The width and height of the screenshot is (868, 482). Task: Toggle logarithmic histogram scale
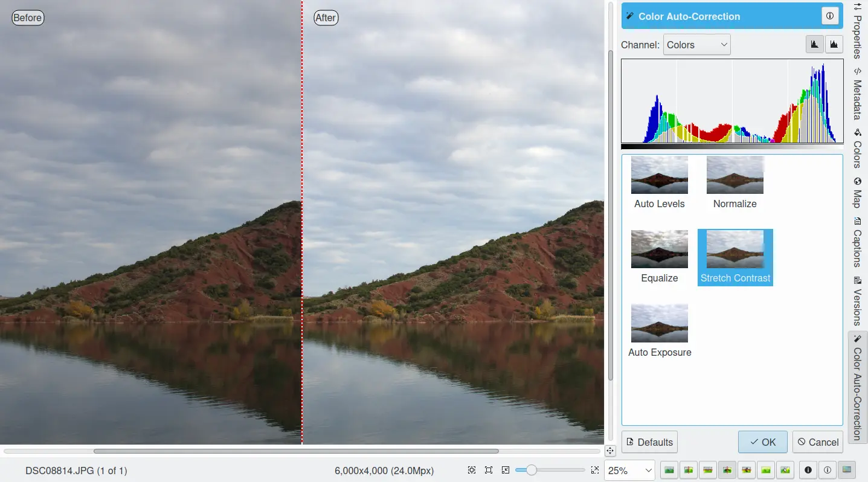[x=834, y=45]
